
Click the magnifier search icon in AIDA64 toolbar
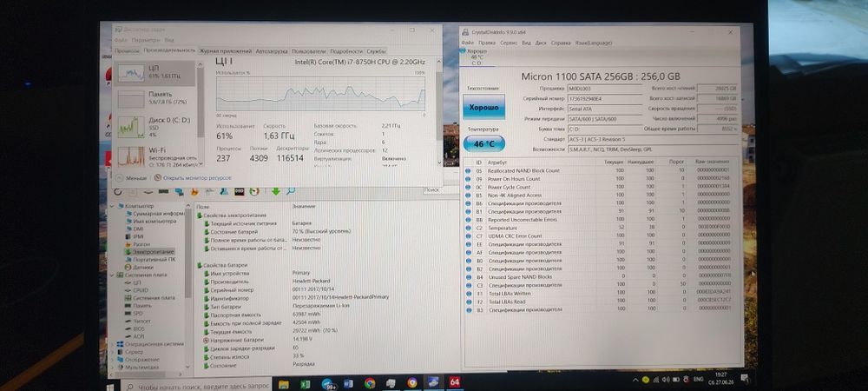(290, 192)
